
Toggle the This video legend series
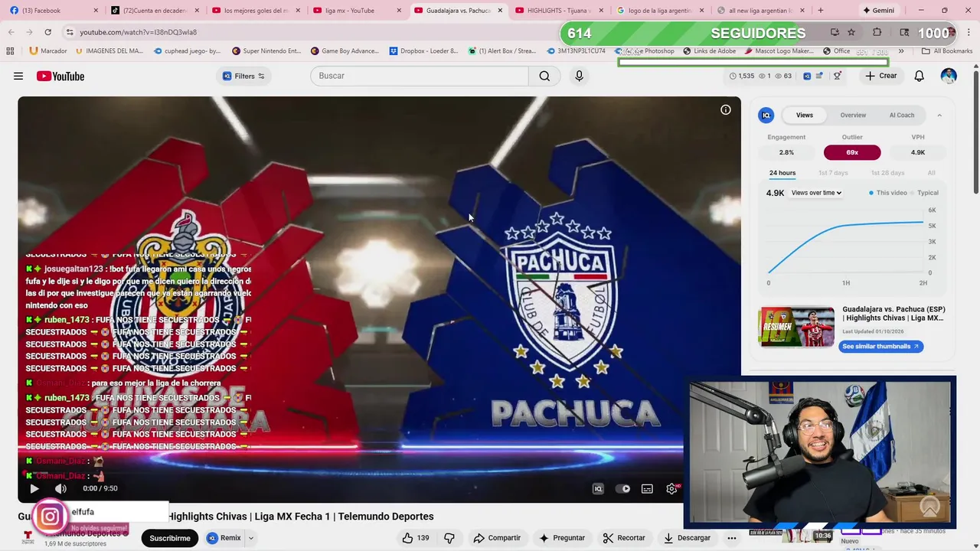pos(888,193)
